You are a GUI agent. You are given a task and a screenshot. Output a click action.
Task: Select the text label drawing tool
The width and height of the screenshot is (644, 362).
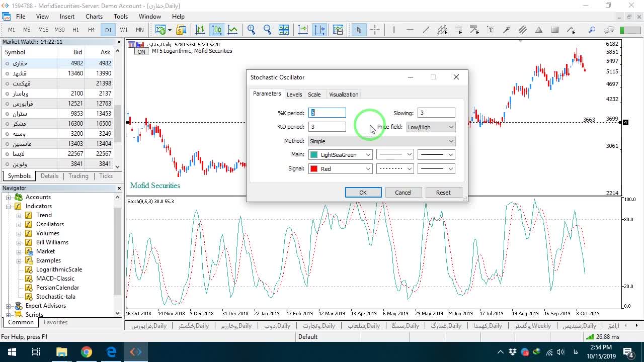pos(491,30)
